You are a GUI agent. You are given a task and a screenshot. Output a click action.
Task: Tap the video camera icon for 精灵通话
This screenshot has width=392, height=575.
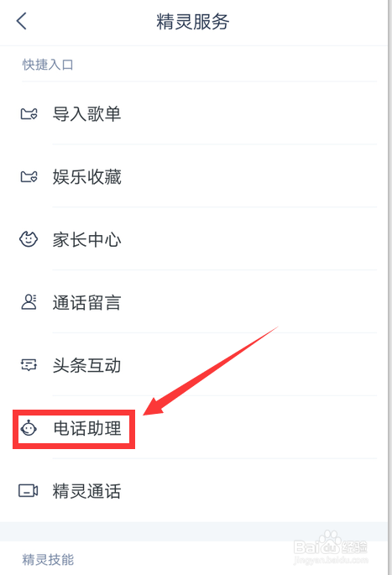point(29,491)
